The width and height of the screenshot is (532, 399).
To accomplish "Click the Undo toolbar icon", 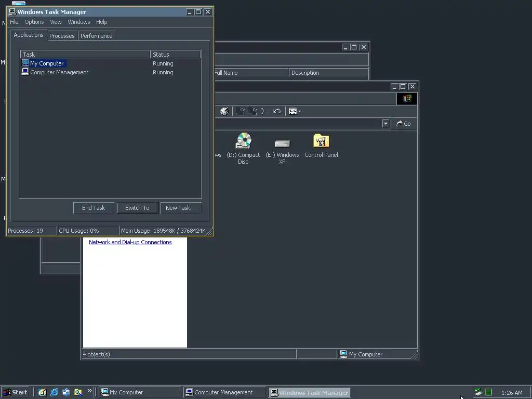I will pyautogui.click(x=277, y=111).
